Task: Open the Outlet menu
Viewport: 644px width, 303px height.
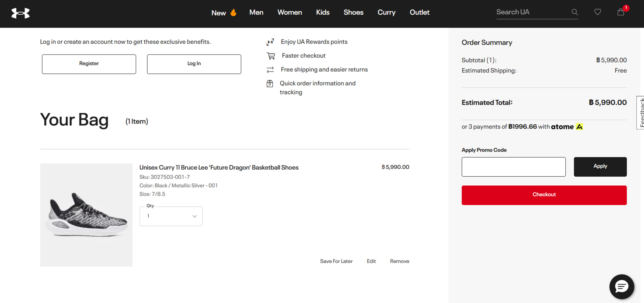Action: pyautogui.click(x=419, y=12)
